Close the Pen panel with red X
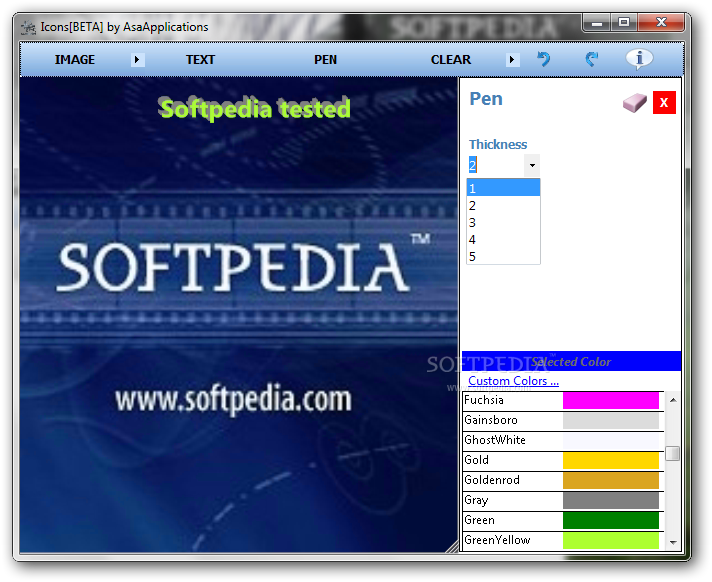This screenshot has height=582, width=712. 664,103
